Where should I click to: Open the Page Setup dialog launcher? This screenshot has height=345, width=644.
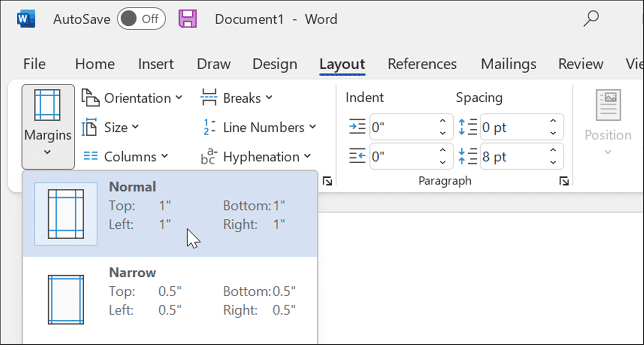pyautogui.click(x=328, y=181)
